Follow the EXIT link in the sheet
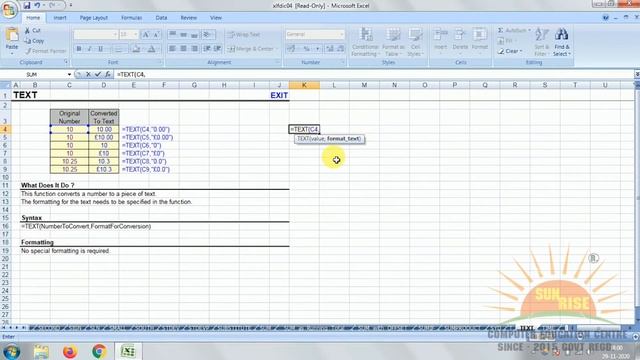Viewport: 640px width, 360px height. pyautogui.click(x=279, y=95)
